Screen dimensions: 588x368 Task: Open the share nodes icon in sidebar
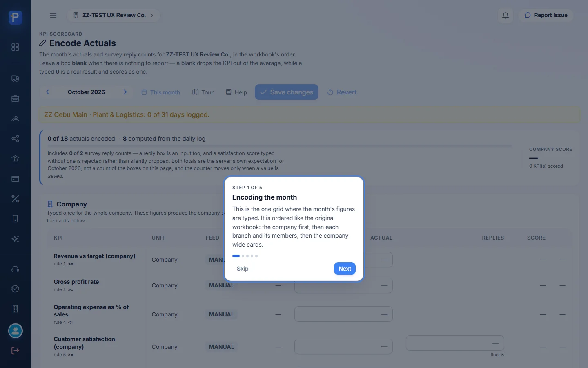point(15,139)
